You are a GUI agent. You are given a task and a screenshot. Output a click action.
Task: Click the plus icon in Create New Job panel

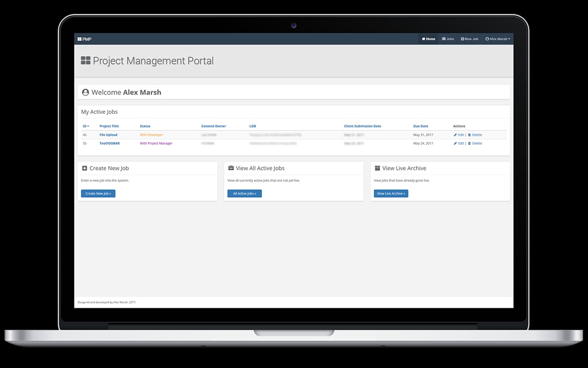tap(85, 168)
